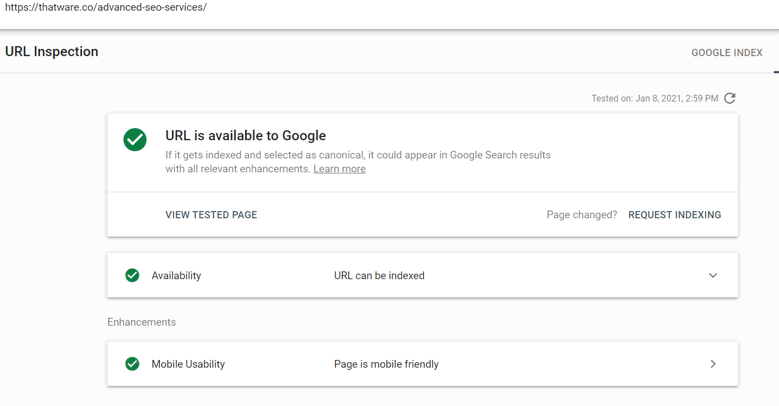Click the 'Tested on' timestamp text

654,99
